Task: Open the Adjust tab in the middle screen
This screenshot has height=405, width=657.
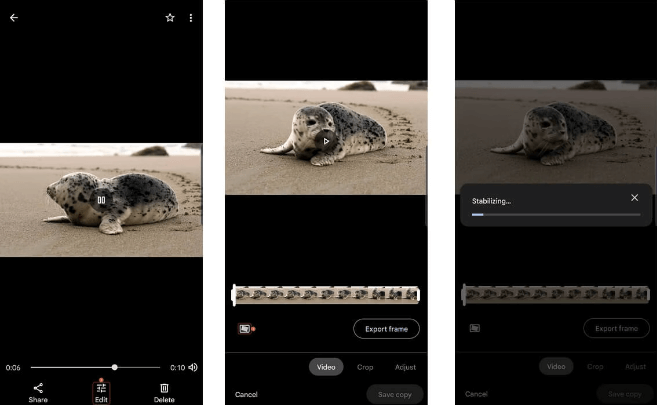Action: pos(405,367)
